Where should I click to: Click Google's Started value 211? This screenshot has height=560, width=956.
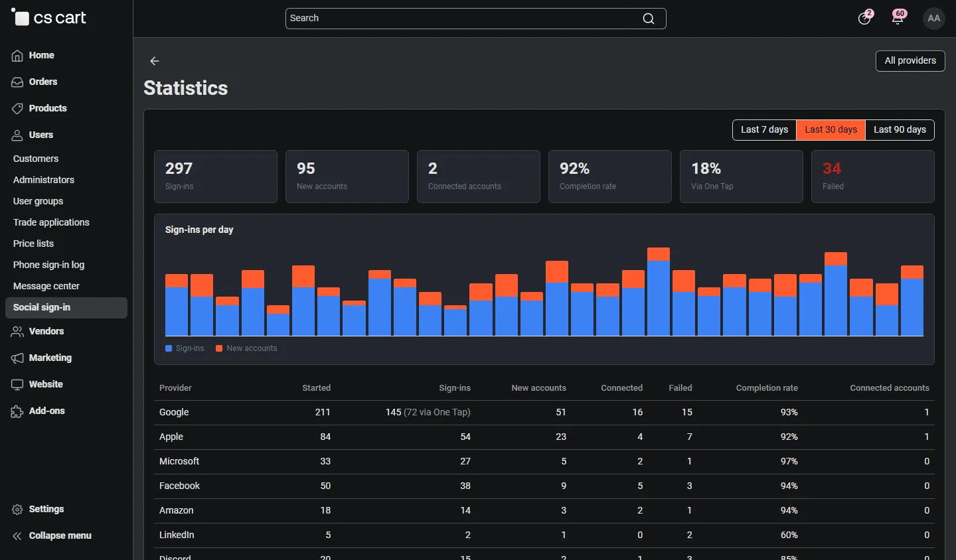[x=323, y=413]
